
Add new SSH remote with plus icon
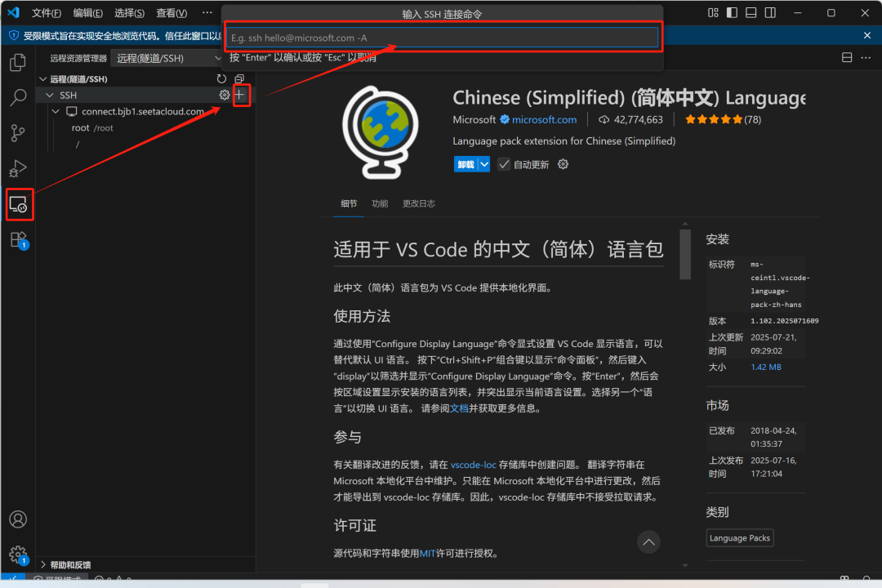pos(239,95)
